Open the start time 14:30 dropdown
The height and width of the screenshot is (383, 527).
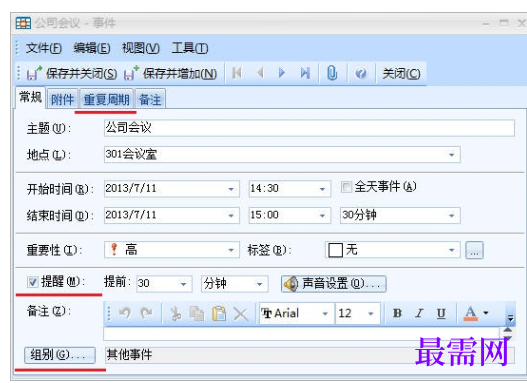(x=322, y=189)
